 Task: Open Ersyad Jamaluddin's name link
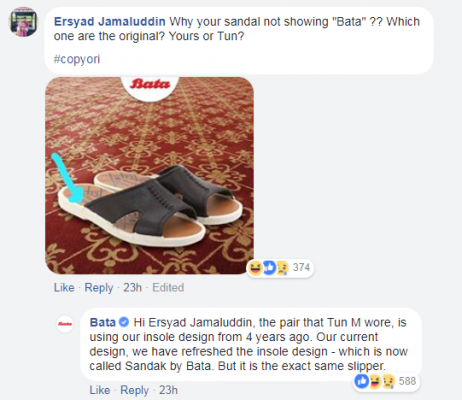point(110,22)
